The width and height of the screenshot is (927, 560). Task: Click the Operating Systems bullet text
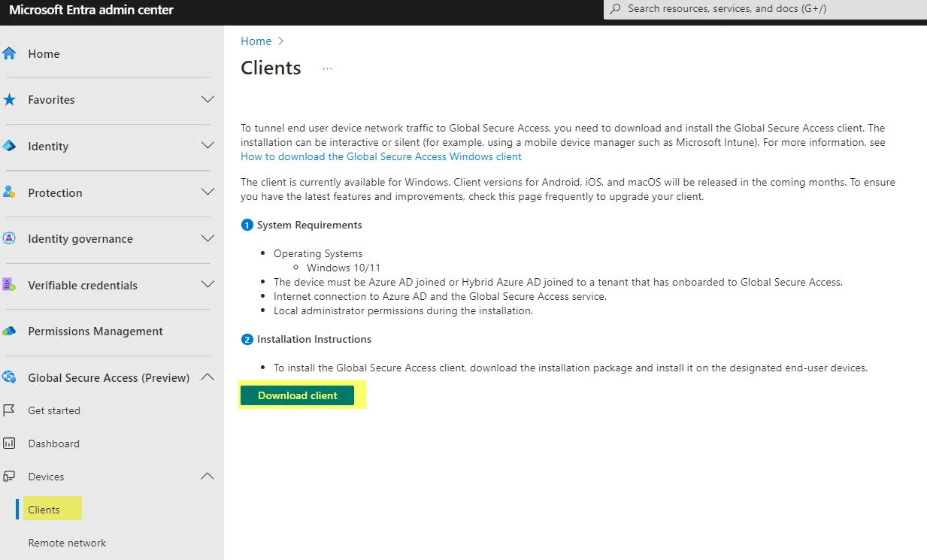pyautogui.click(x=318, y=253)
